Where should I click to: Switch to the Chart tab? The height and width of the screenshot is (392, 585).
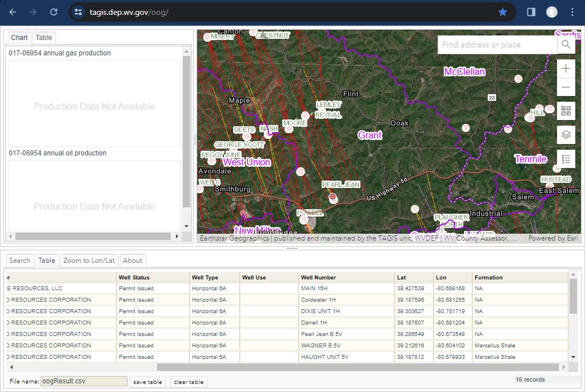coord(19,38)
